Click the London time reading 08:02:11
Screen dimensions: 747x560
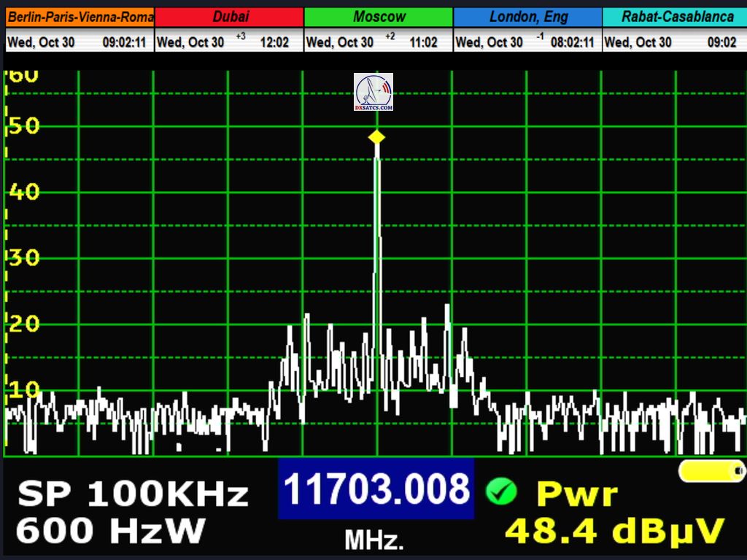click(x=572, y=42)
